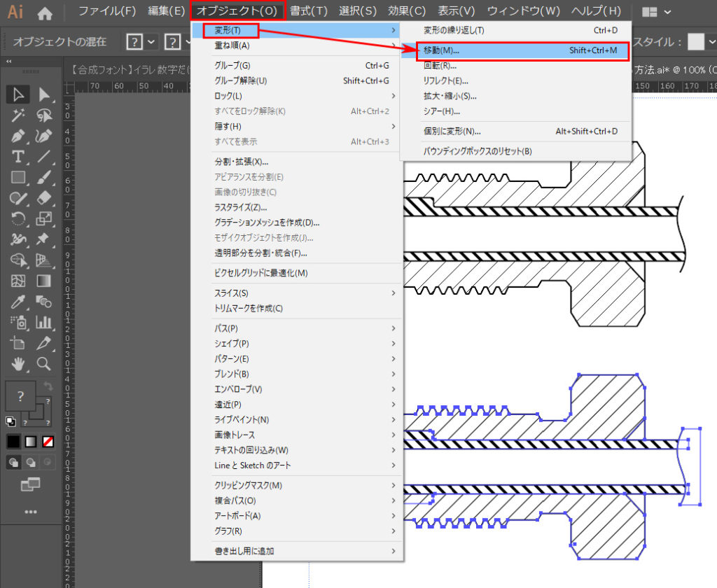This screenshot has width=717, height=588.
Task: Choose 移動(M) from the 変形 submenu
Action: (462, 50)
